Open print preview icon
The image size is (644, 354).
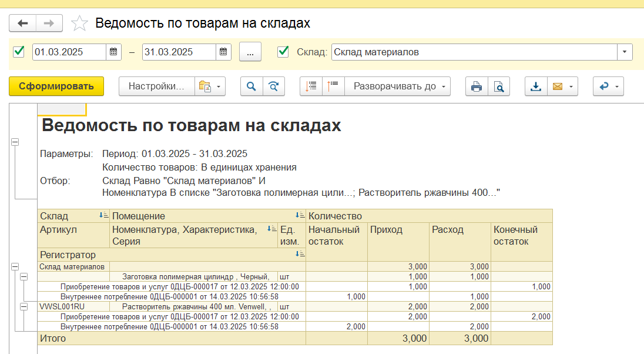tap(499, 86)
